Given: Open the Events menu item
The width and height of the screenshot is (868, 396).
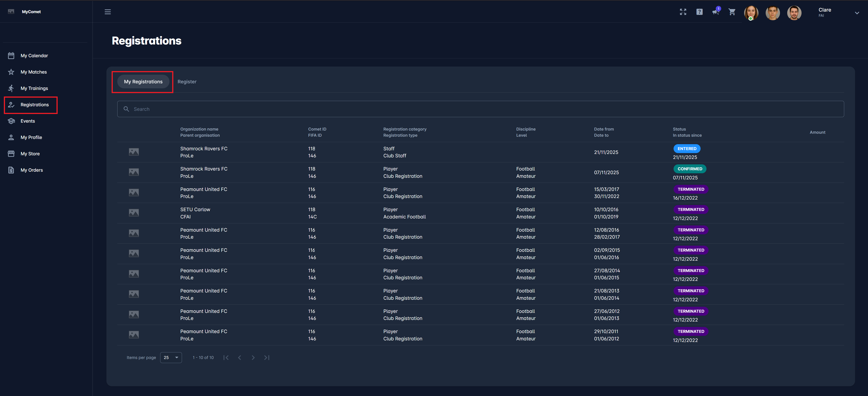Looking at the screenshot, I should pyautogui.click(x=28, y=121).
